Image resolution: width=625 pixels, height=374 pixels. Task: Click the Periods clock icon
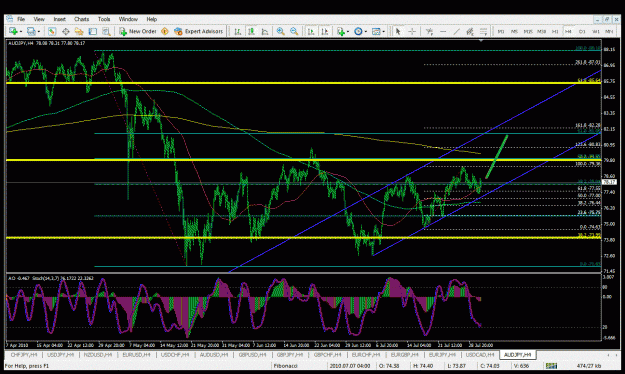point(358,31)
